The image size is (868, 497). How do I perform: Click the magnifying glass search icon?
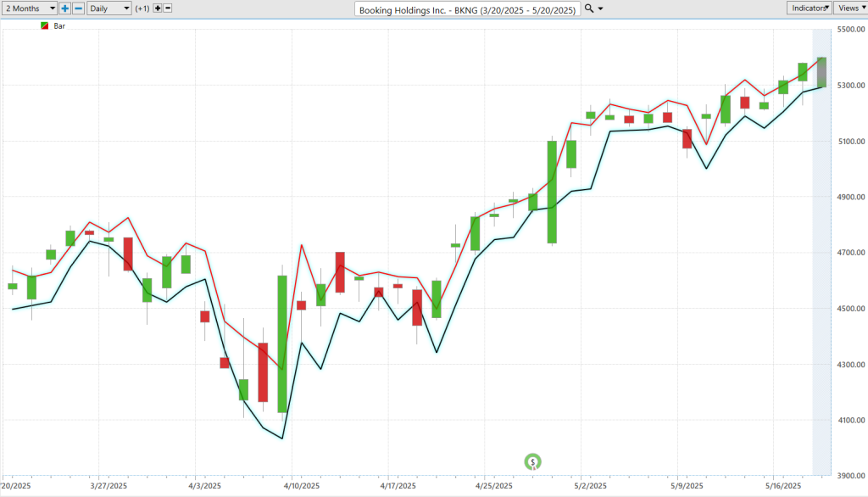589,8
